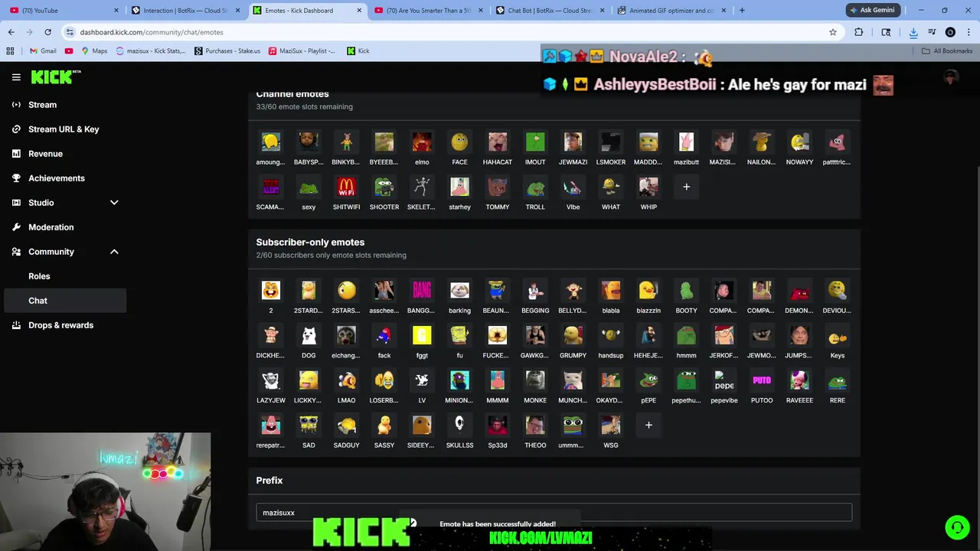Click the browser back arrow
Viewport: 980px width, 551px height.
point(11,32)
